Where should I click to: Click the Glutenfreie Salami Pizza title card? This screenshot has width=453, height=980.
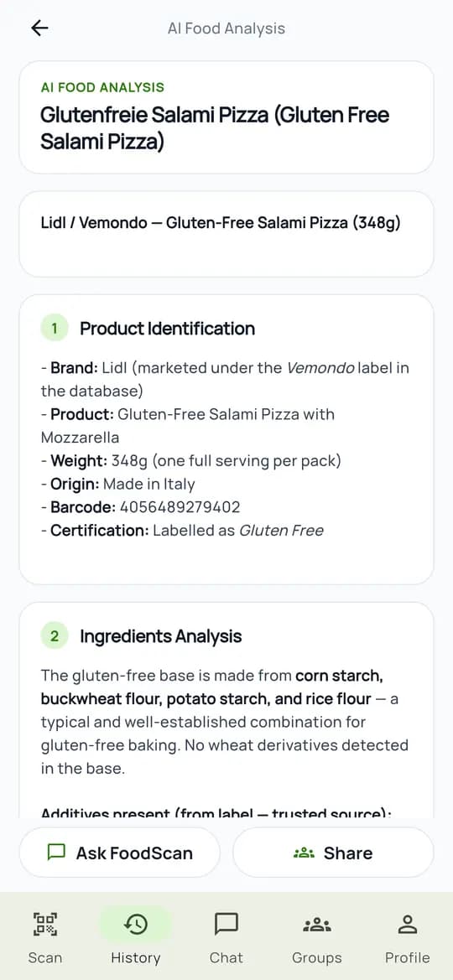(x=226, y=117)
